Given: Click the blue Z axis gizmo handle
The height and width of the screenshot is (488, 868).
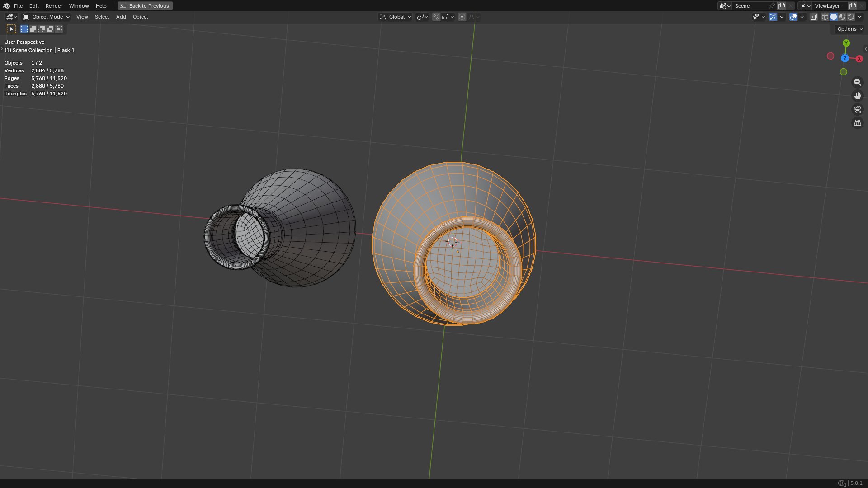Looking at the screenshot, I should pos(845,58).
